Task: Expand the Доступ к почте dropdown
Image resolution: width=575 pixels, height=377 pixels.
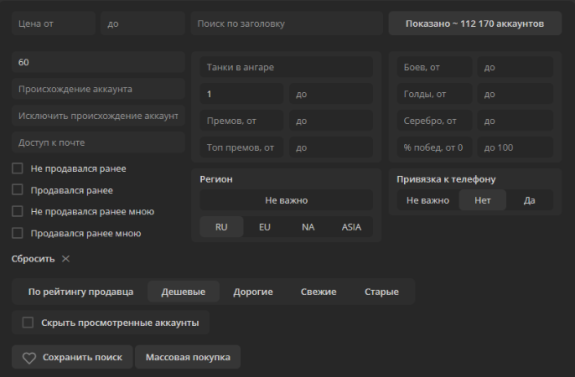Action: click(x=98, y=142)
